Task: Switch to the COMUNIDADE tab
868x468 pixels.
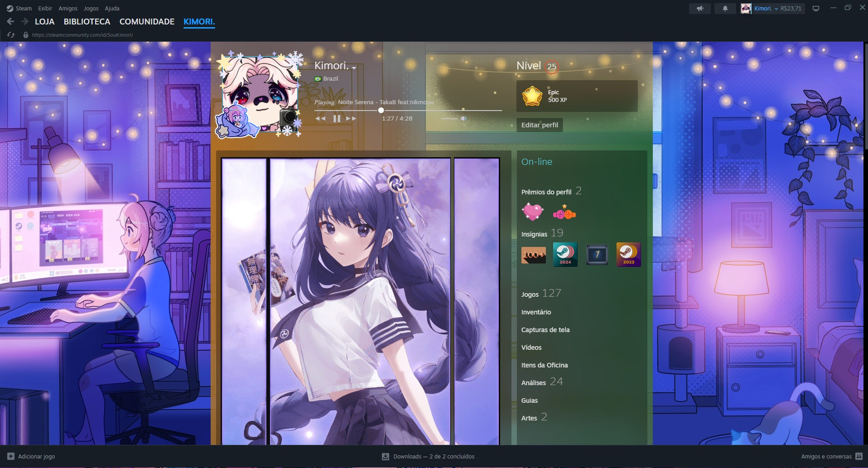Action: pos(147,21)
